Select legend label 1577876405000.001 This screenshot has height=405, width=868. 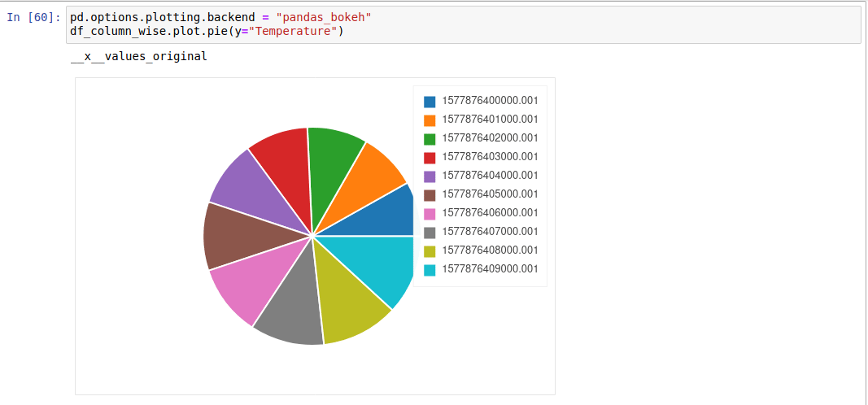pos(490,194)
